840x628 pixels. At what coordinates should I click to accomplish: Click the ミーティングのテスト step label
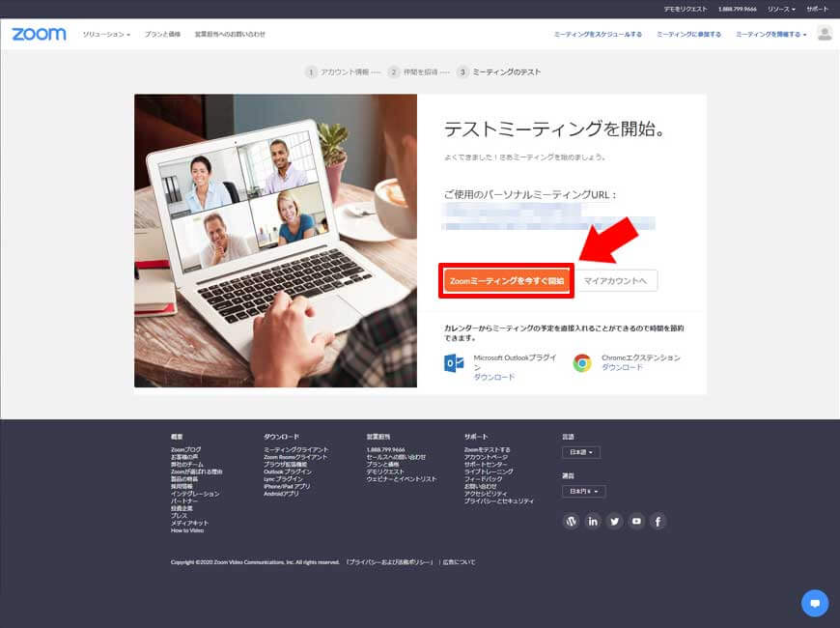pos(507,71)
